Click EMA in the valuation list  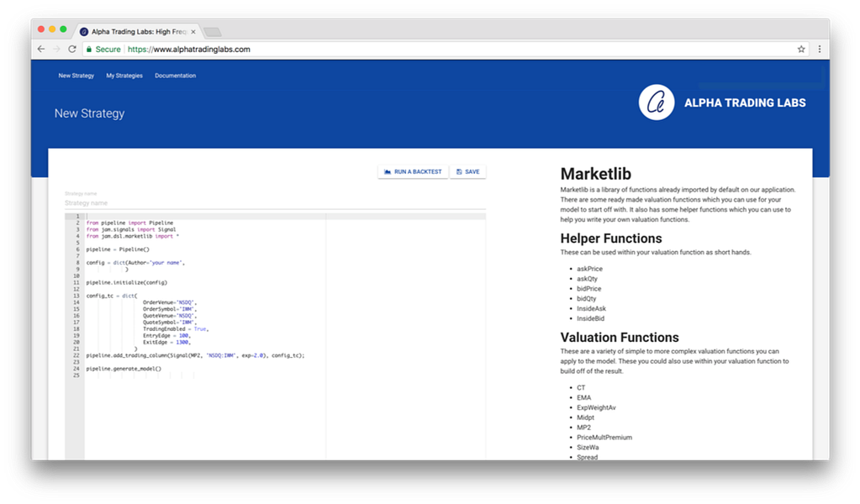(583, 397)
